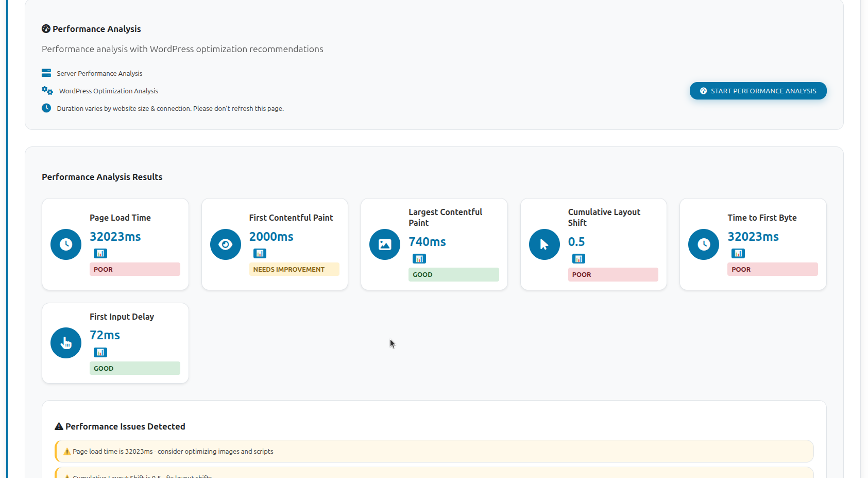Image resolution: width=868 pixels, height=478 pixels.
Task: Click the clock icon in Time to First Byte card
Action: click(704, 244)
